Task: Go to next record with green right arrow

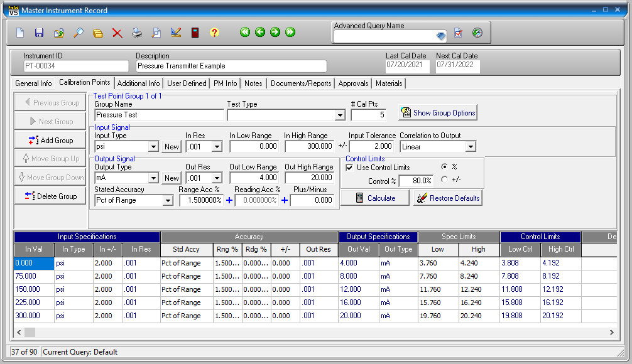Action: pos(275,33)
